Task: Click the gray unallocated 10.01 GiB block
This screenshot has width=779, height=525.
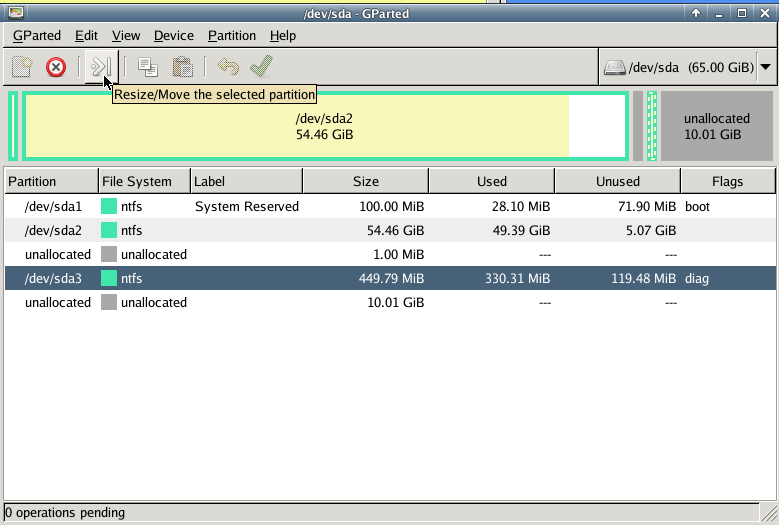Action: 716,126
